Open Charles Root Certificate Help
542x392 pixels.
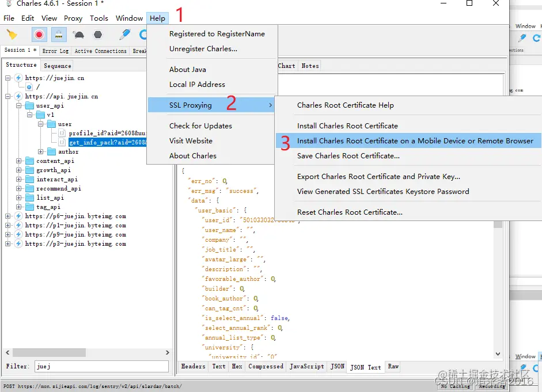pyautogui.click(x=346, y=105)
